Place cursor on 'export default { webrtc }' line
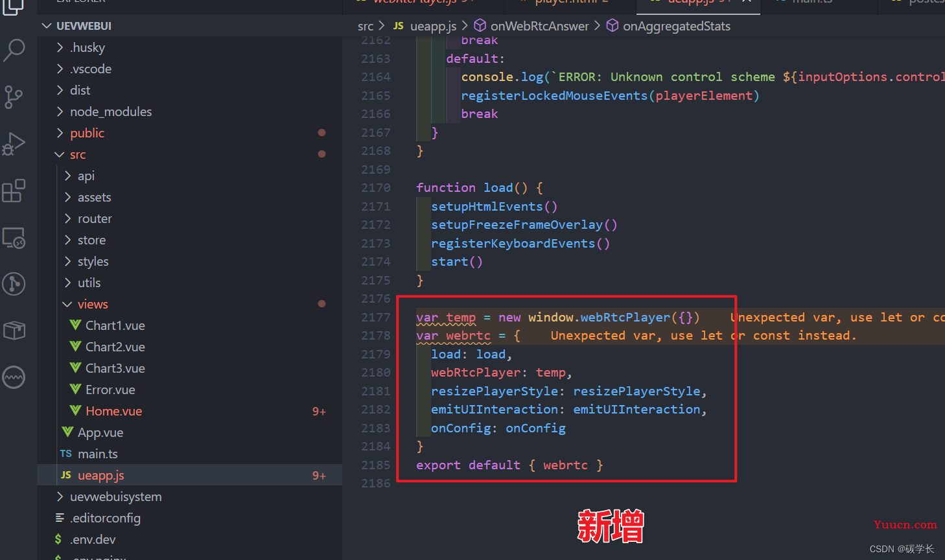The image size is (945, 560). (509, 465)
